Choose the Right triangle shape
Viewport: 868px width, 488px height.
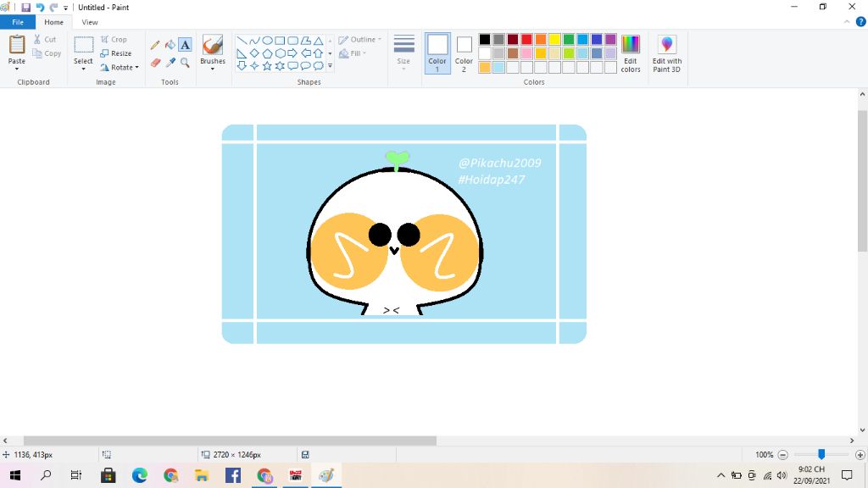pyautogui.click(x=242, y=53)
